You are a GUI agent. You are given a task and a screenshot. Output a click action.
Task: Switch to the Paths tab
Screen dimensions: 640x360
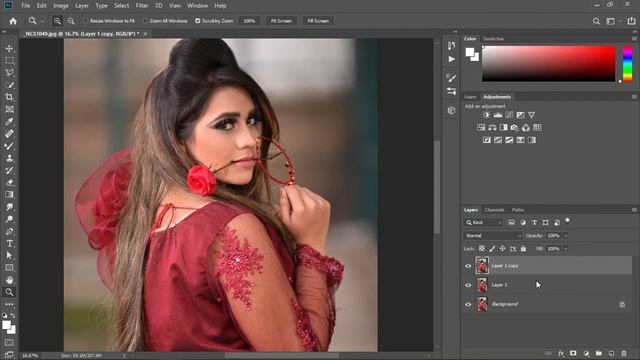(518, 210)
